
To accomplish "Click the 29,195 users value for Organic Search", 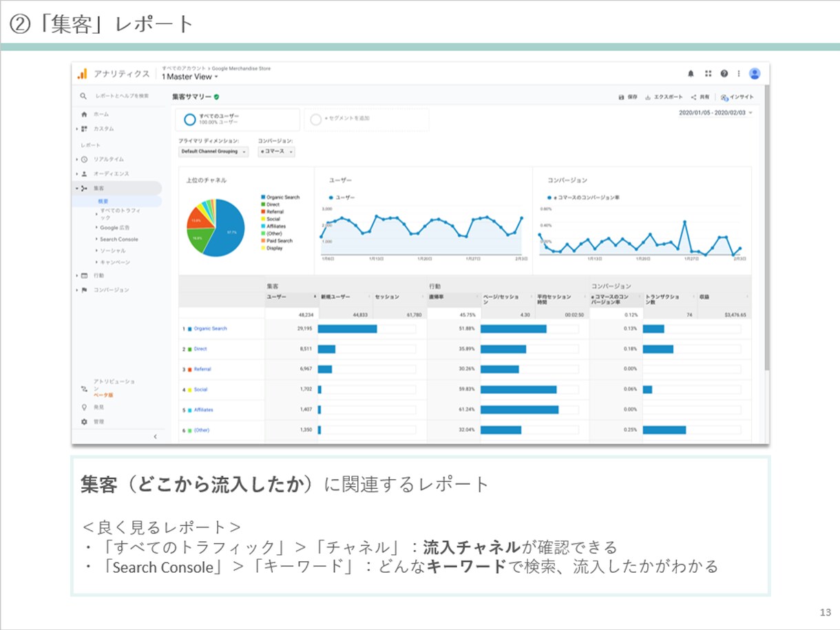I will click(305, 328).
